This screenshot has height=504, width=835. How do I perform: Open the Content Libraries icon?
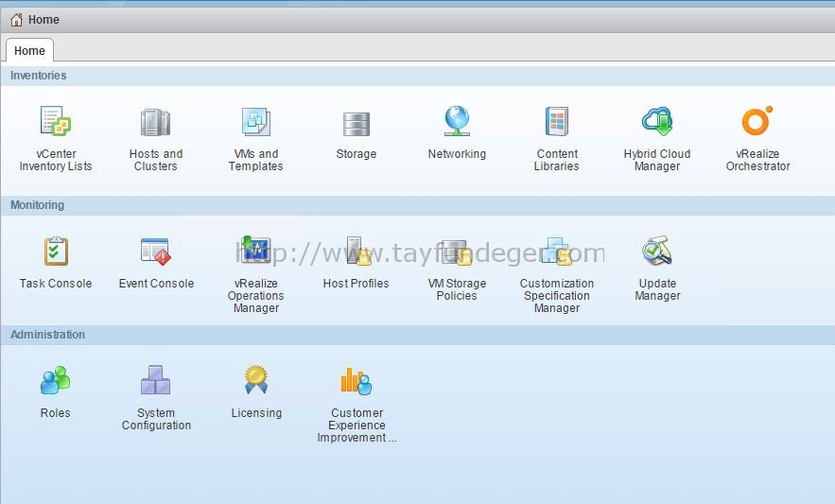(x=557, y=121)
